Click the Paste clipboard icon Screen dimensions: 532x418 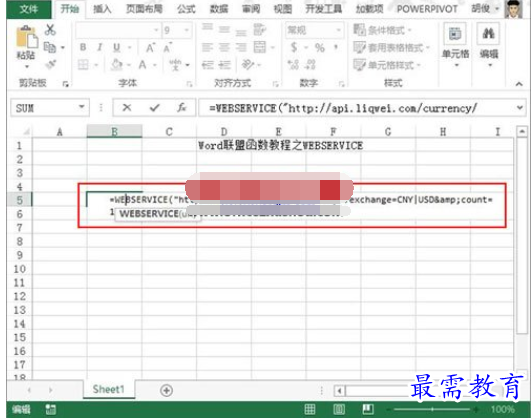click(x=26, y=37)
